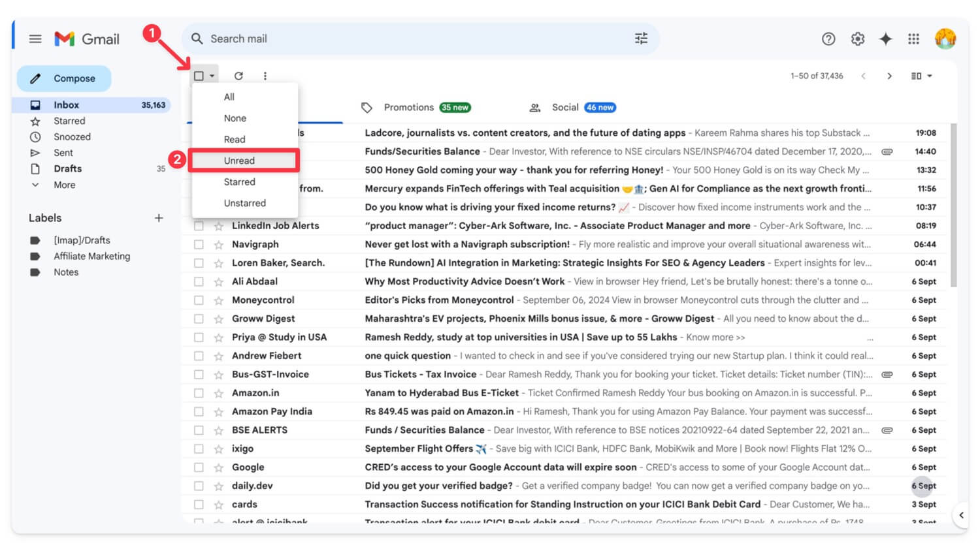
Task: Click the More options three-dot icon
Action: pos(265,76)
